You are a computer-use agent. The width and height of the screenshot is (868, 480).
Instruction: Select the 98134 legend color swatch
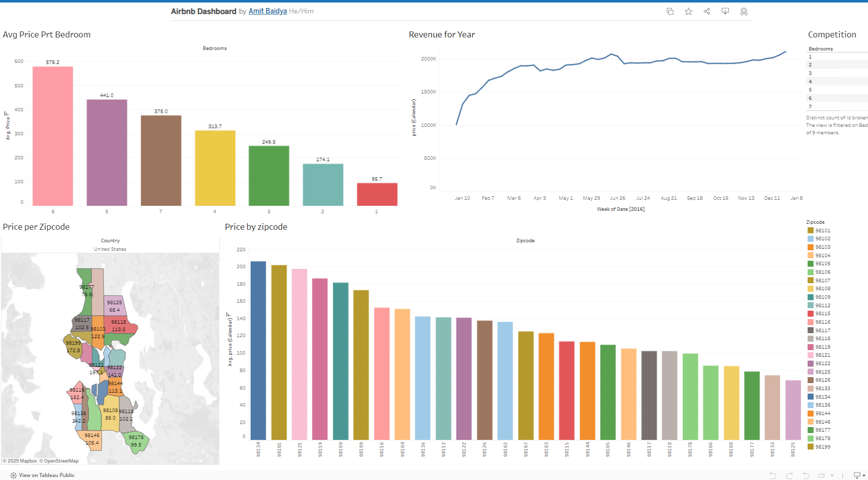point(811,397)
